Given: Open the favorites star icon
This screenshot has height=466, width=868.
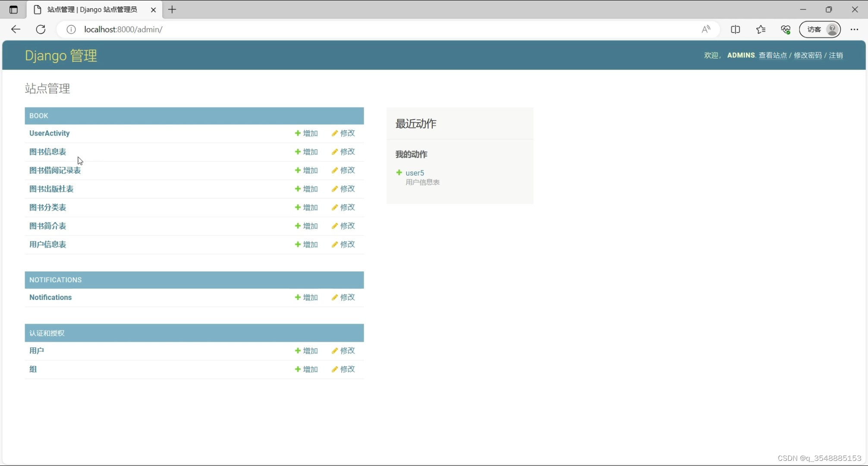Looking at the screenshot, I should (761, 29).
